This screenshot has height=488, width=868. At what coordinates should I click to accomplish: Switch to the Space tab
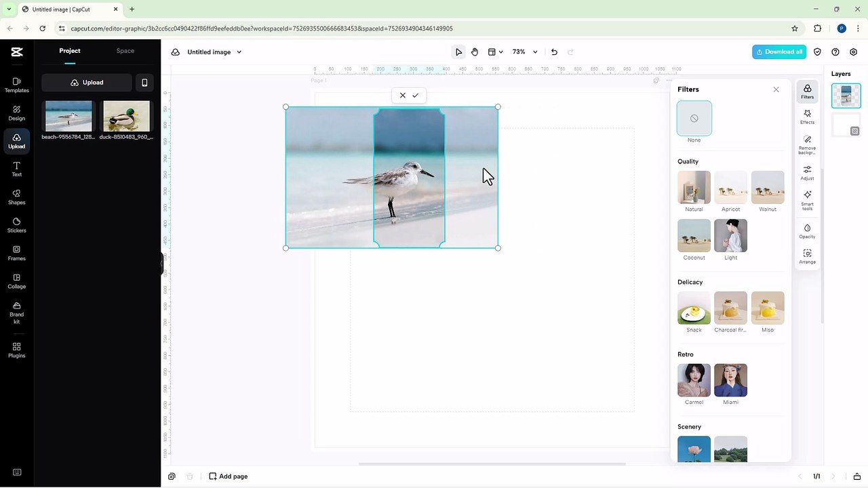[125, 51]
